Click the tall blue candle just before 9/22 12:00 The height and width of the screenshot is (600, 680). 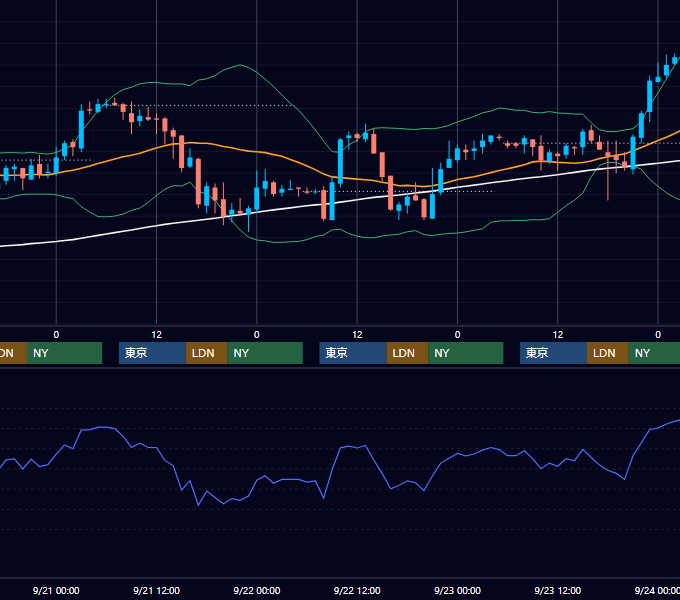point(340,161)
